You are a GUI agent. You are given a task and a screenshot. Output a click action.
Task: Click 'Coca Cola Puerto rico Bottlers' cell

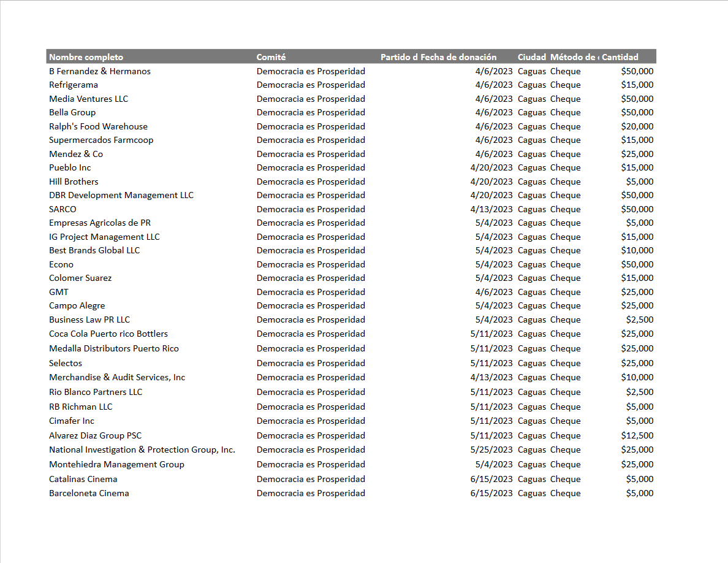pos(108,334)
